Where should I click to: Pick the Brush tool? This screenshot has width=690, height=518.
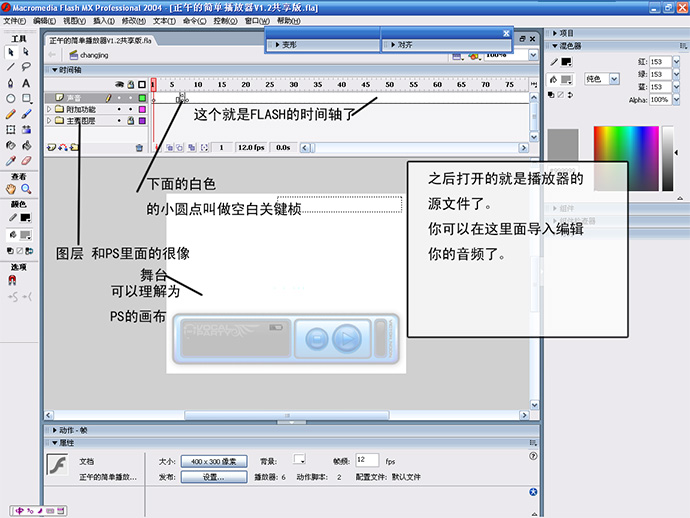tap(26, 114)
